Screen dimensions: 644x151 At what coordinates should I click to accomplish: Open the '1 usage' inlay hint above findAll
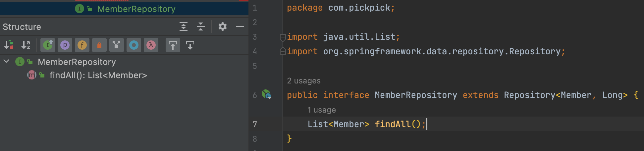tap(322, 110)
